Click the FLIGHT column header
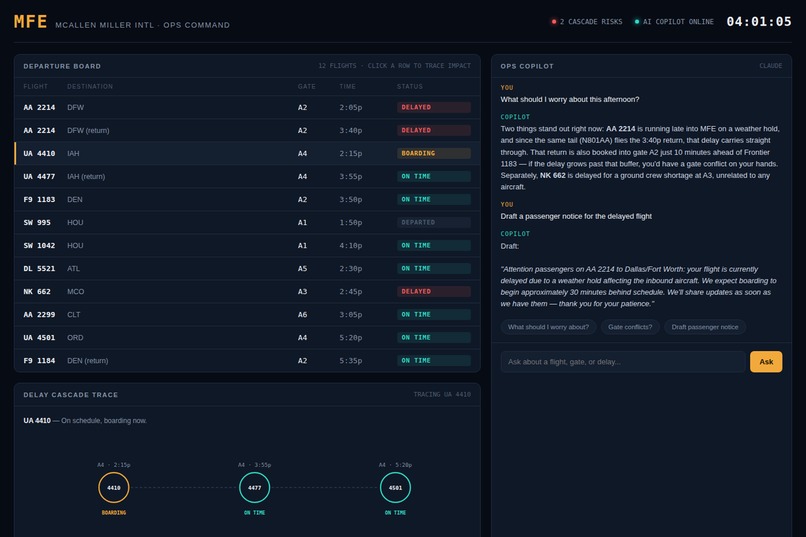The height and width of the screenshot is (537, 806). click(x=35, y=86)
